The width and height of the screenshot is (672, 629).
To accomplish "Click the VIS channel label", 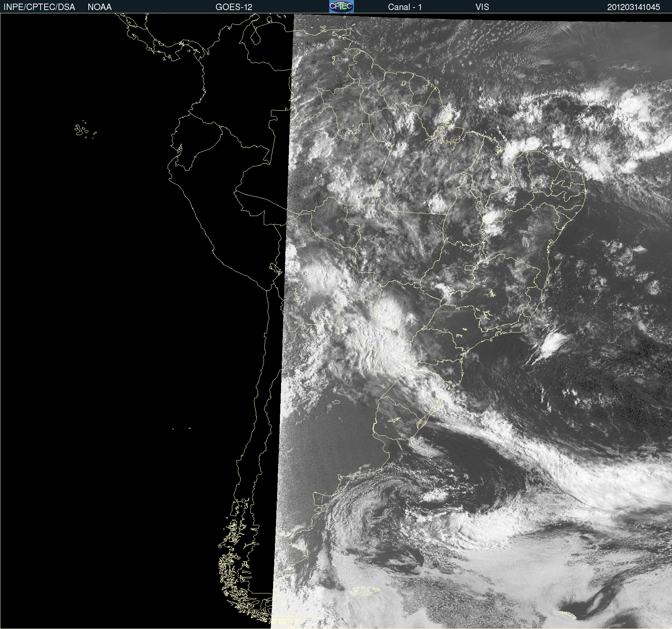I will click(482, 7).
